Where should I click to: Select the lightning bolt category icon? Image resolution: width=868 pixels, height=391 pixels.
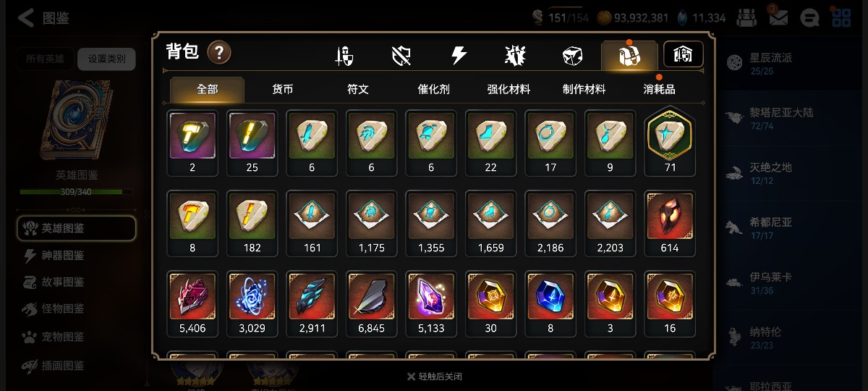(459, 56)
